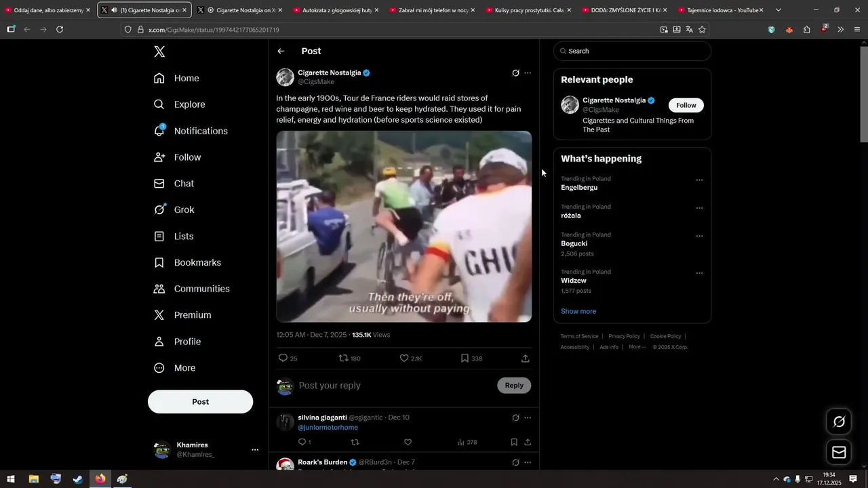868x488 pixels.
Task: Open options for the Engelbergu trend
Action: click(699, 180)
